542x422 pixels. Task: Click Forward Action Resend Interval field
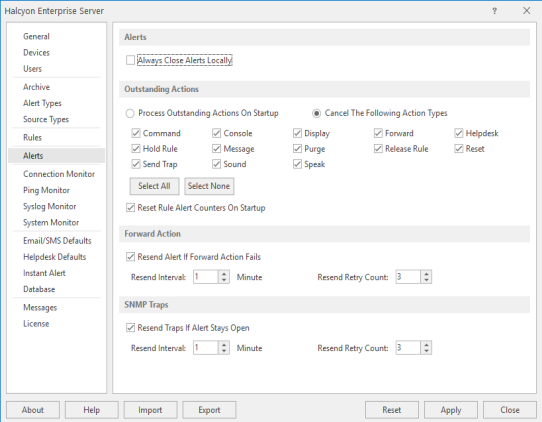coord(206,277)
